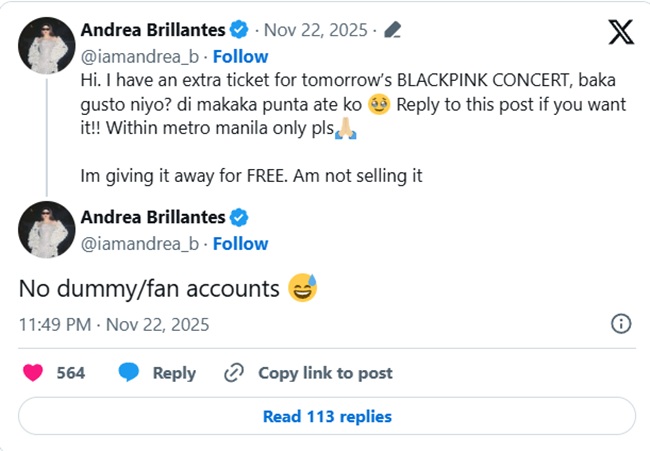Follow the account from the second tweet
Image resolution: width=650 pixels, height=451 pixels.
240,243
